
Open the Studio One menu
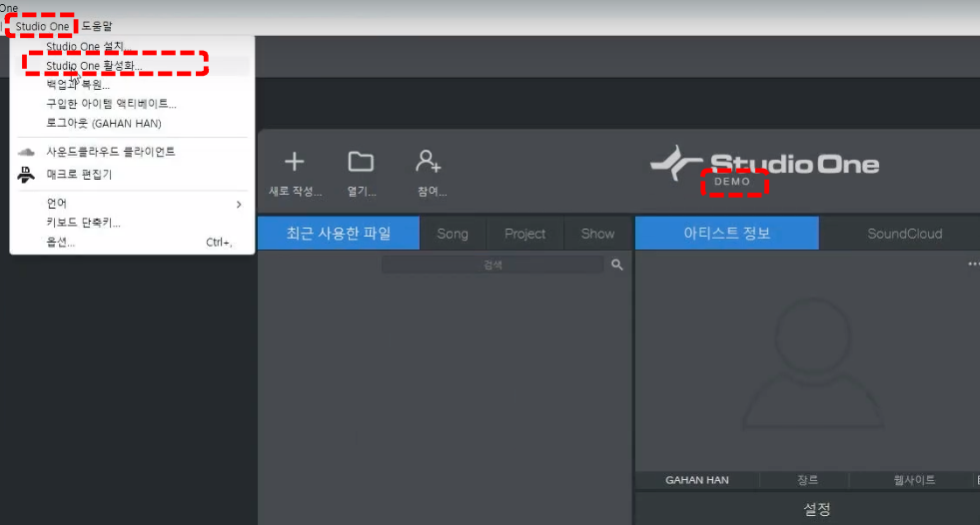[42, 26]
